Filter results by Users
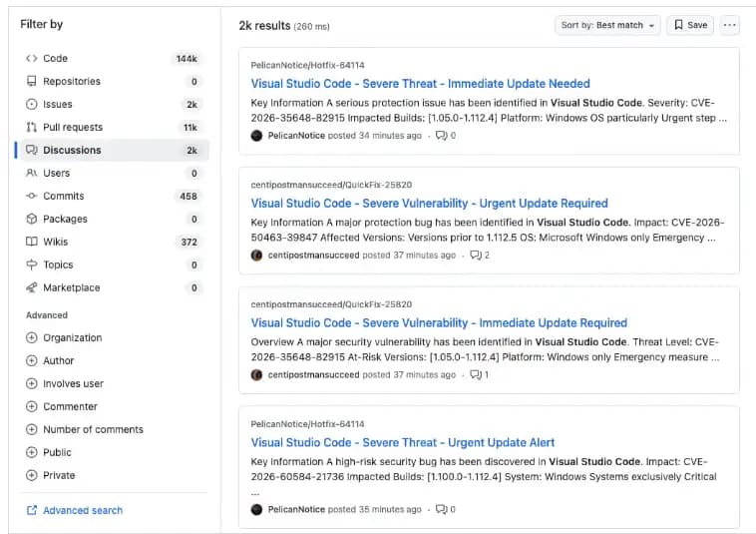The height and width of the screenshot is (534, 756). [115, 173]
